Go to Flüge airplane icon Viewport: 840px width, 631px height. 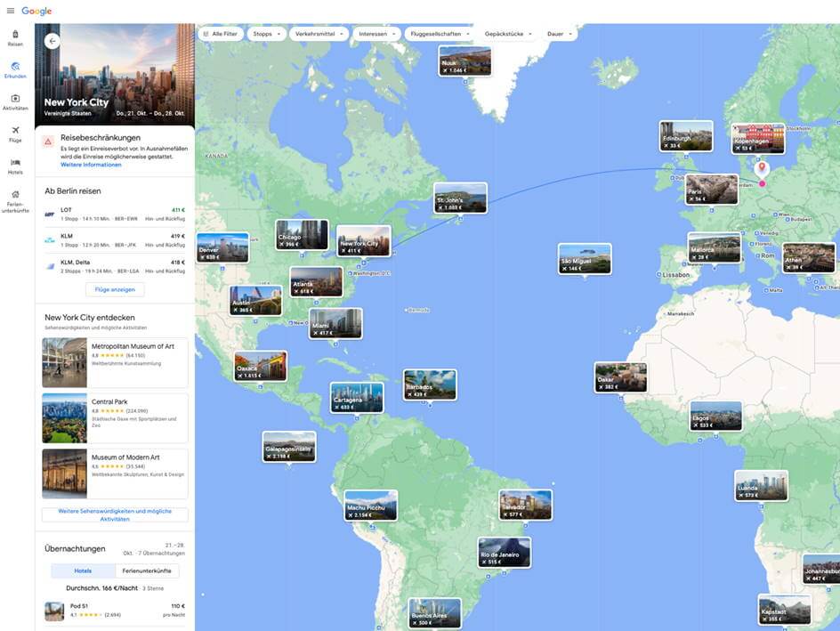point(15,131)
